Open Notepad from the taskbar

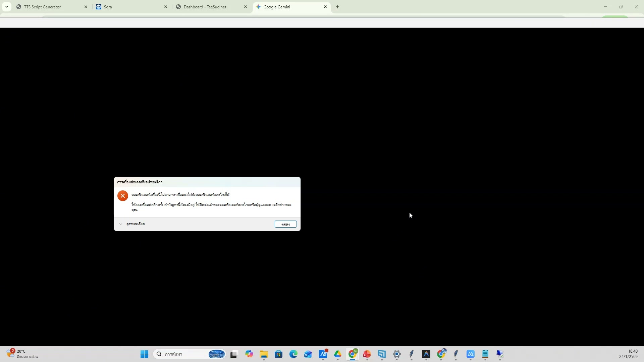click(485, 354)
